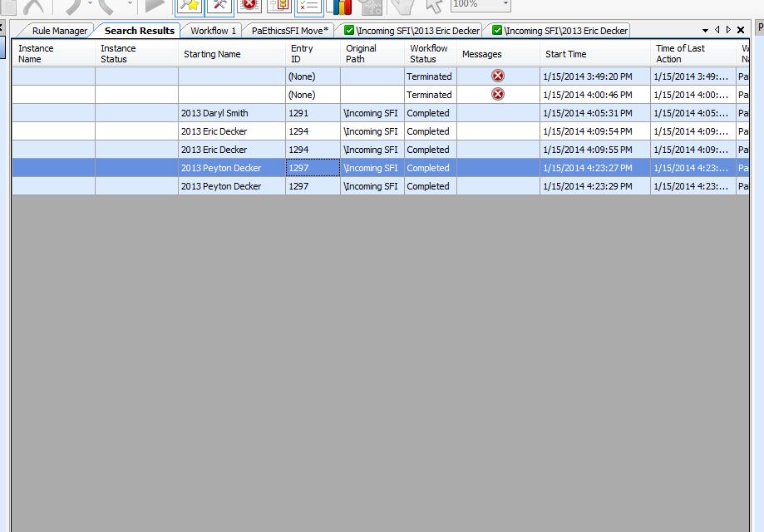
Task: Select 2013 Eric Decker in the 4:09:54 PM row
Action: tap(232, 131)
